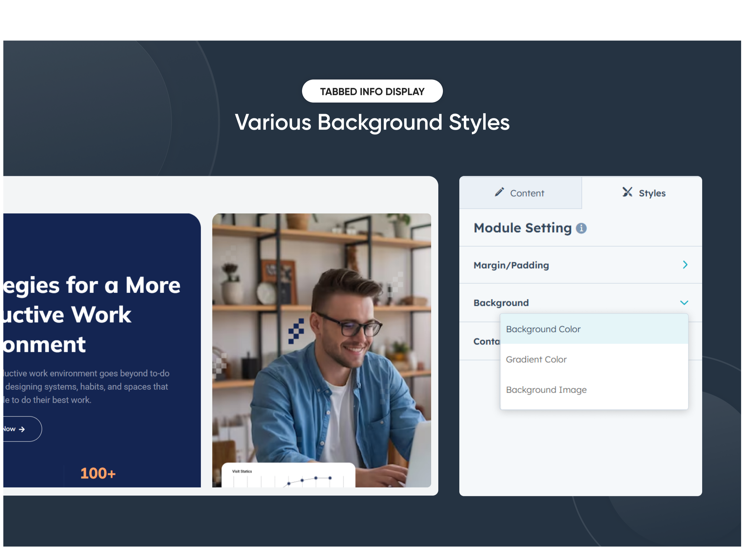Expand Margin/Padding with the right chevron
Image resolution: width=747 pixels, height=560 pixels.
(x=685, y=265)
